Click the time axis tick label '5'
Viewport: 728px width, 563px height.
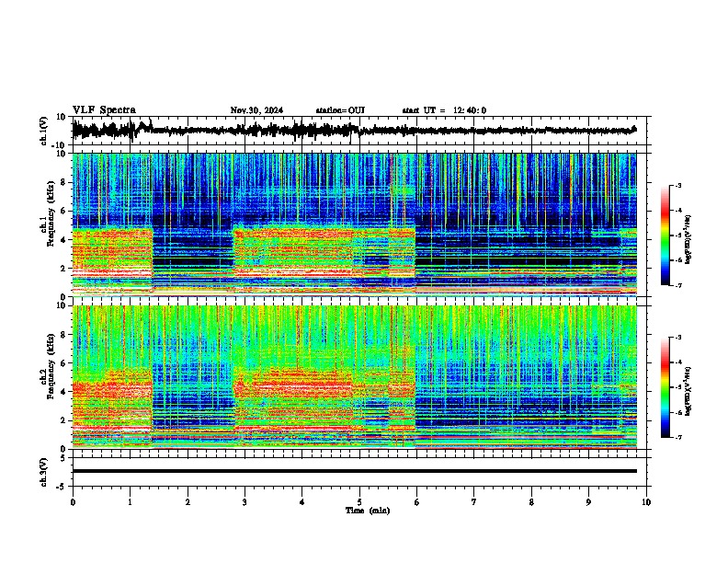[359, 502]
